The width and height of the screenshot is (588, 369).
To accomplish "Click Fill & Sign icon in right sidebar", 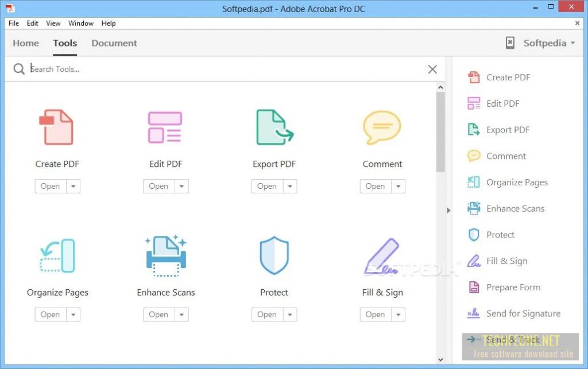I will click(474, 261).
